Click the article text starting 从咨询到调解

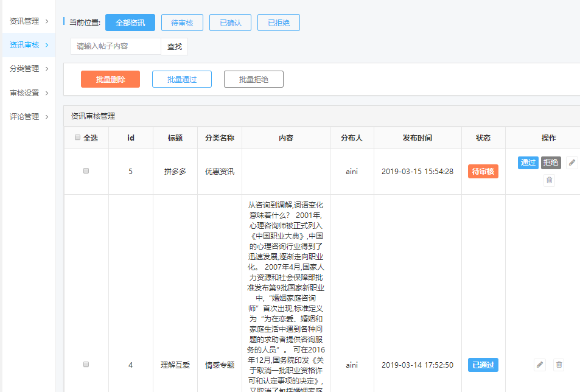(x=286, y=296)
